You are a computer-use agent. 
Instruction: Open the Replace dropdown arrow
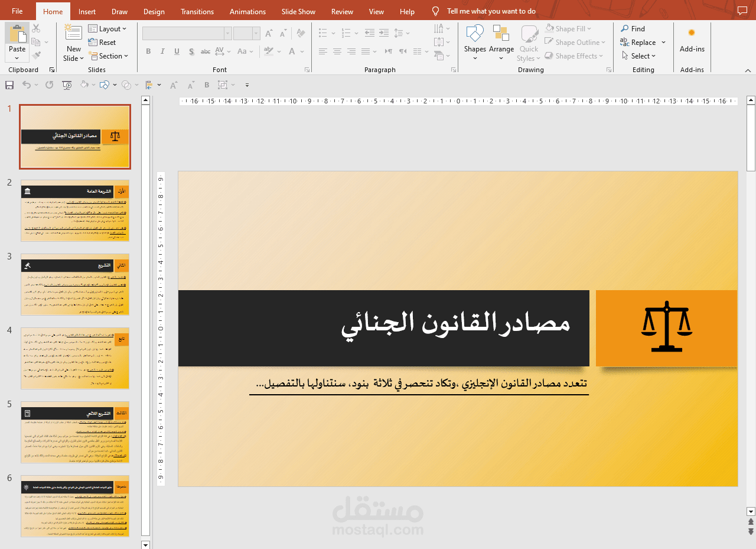(x=663, y=43)
